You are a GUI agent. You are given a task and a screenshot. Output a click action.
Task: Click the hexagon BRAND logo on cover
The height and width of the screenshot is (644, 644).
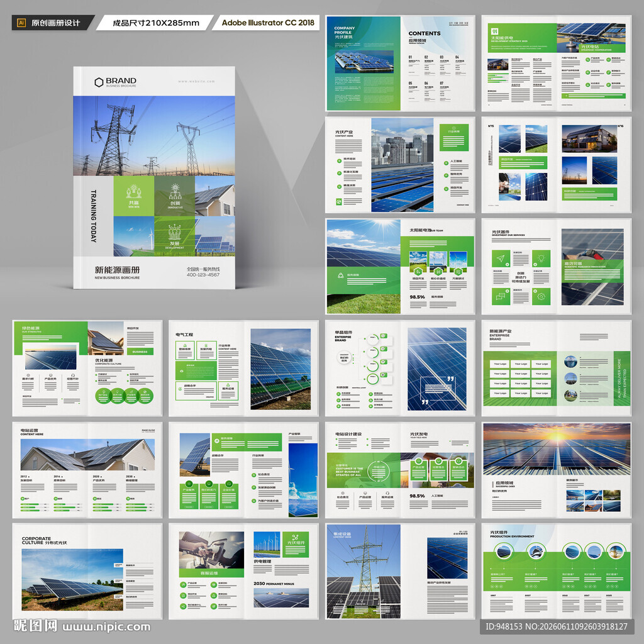(x=116, y=82)
